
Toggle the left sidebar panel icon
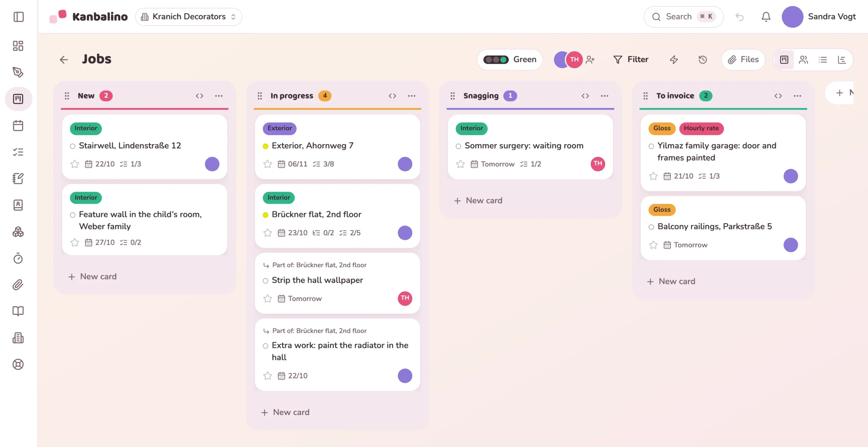(x=18, y=17)
